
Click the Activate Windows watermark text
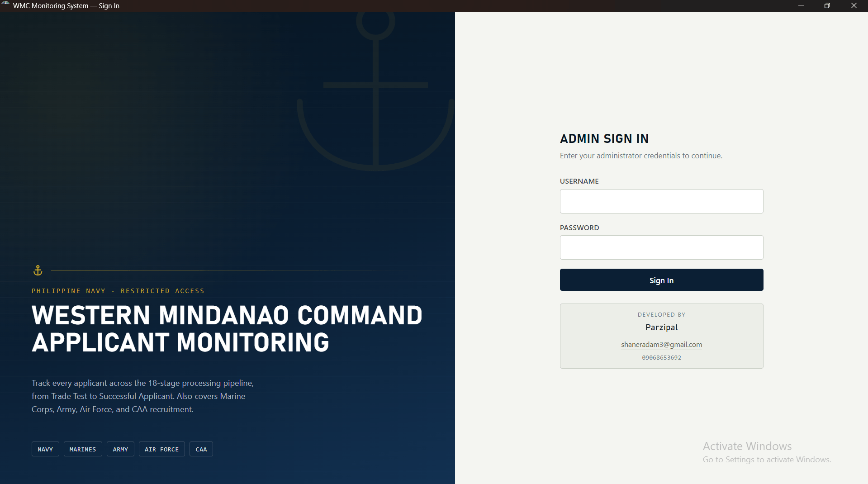(747, 446)
